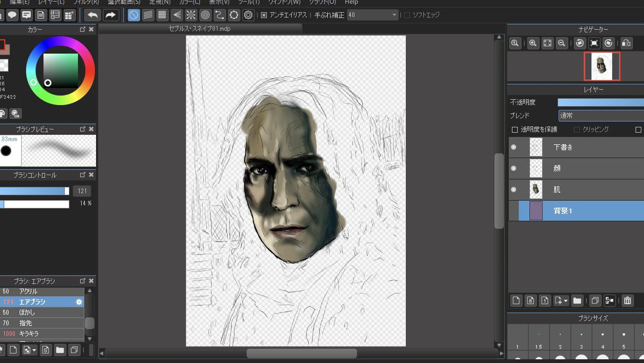
Task: Click the document page toolbar icon
Action: tap(41, 15)
